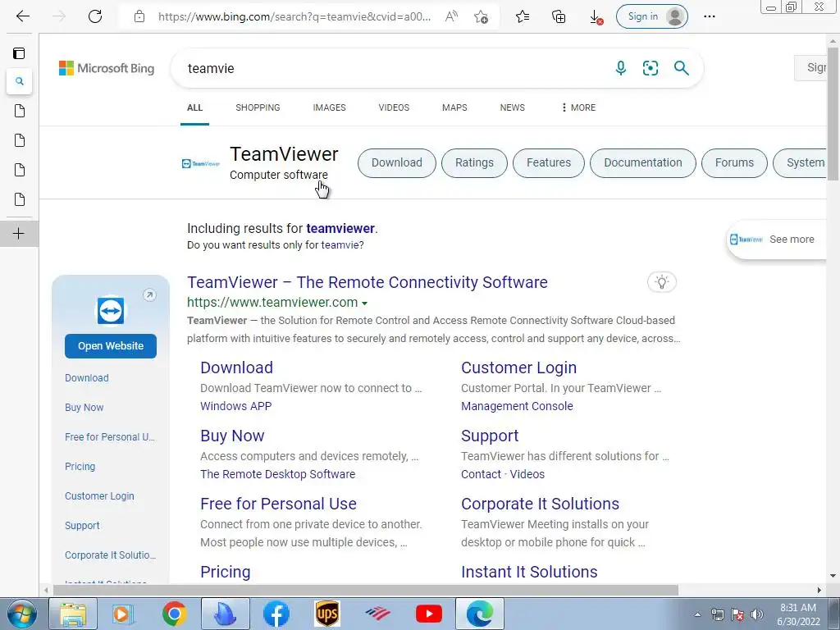Expand the teamviewer.com URL dropdown arrow
Screen dimensions: 840x630
pyautogui.click(x=365, y=304)
